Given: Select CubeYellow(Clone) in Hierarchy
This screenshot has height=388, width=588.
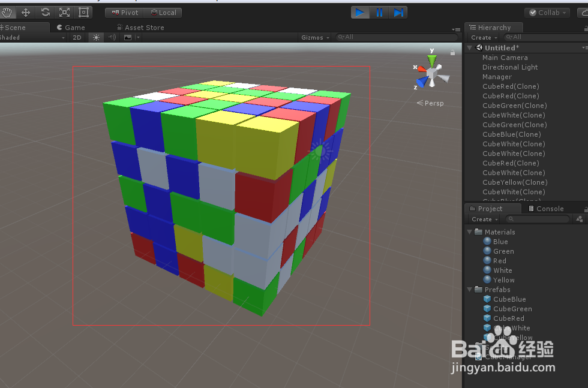Looking at the screenshot, I should click(515, 182).
